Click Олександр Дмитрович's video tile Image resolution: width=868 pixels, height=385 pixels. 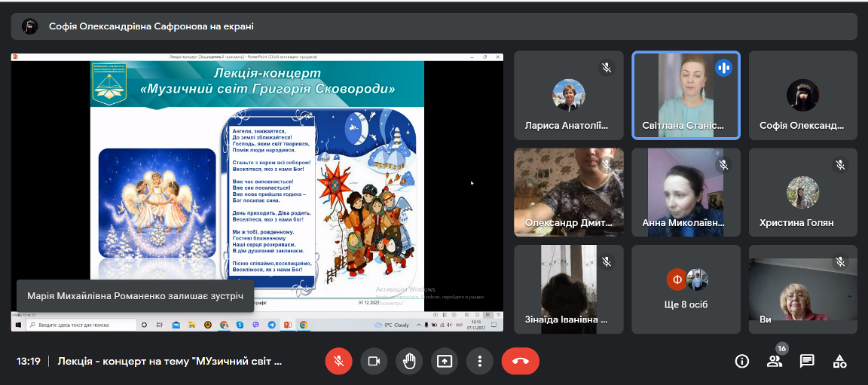click(x=569, y=192)
